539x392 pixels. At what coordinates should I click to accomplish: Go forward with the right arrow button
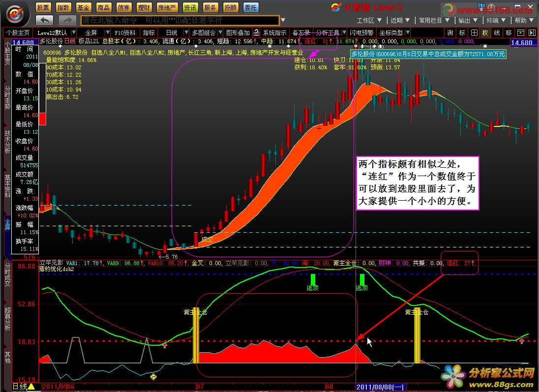(67, 20)
